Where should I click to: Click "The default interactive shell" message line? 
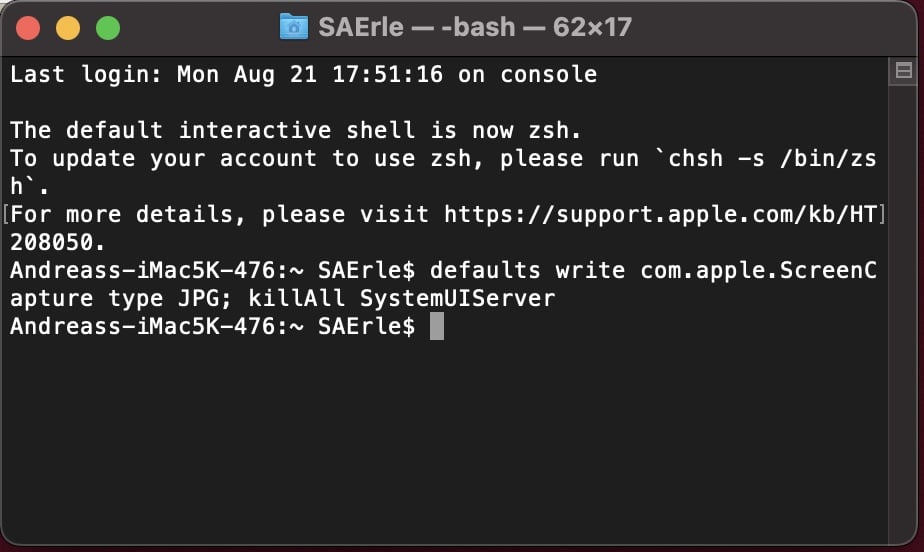(x=296, y=130)
